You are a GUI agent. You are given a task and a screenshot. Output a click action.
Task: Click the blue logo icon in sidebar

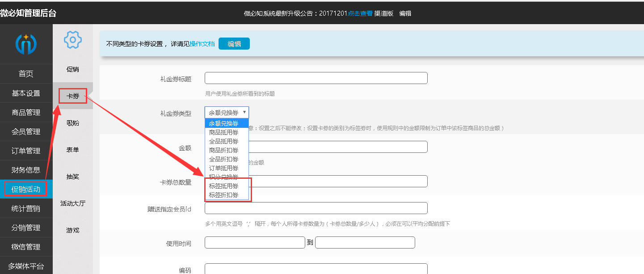point(26,44)
